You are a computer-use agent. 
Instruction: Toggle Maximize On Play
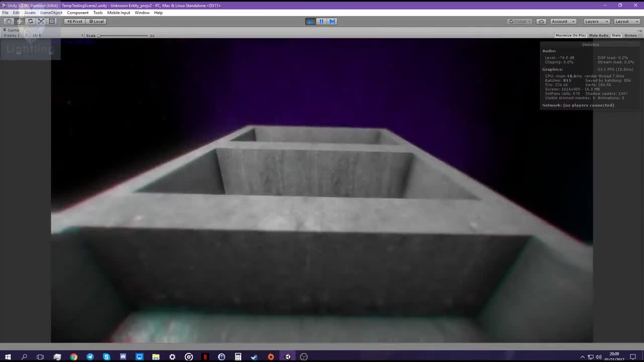tap(570, 35)
